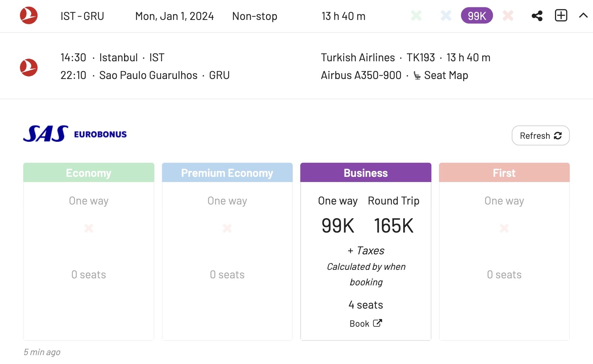Click the purple 99K business badge

pos(477,16)
